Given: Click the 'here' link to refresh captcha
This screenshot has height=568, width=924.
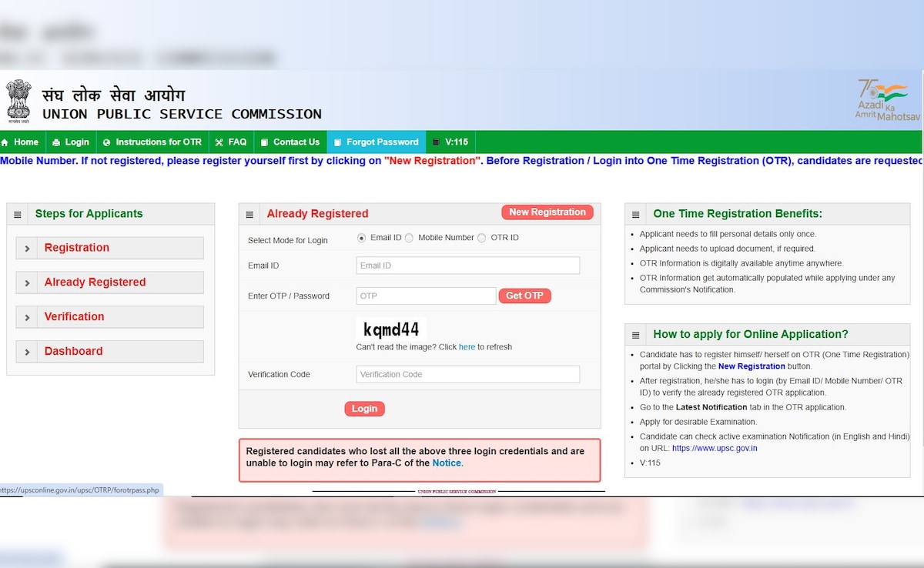Looking at the screenshot, I should [467, 347].
